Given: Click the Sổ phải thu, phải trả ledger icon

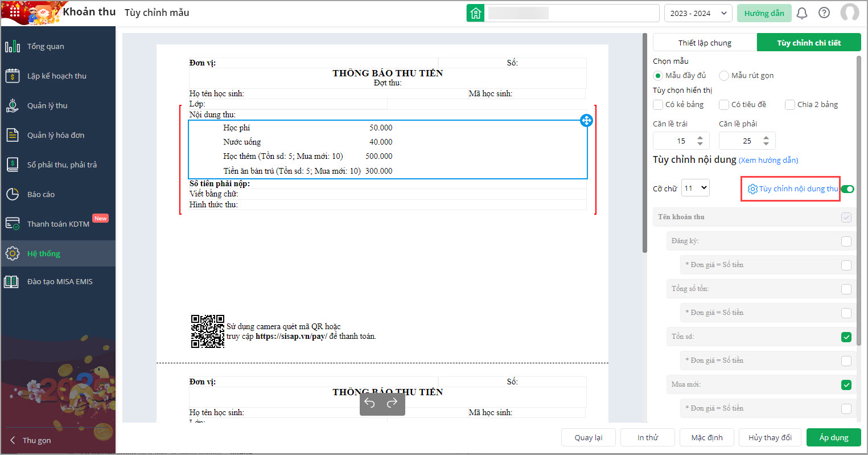Looking at the screenshot, I should 13,165.
